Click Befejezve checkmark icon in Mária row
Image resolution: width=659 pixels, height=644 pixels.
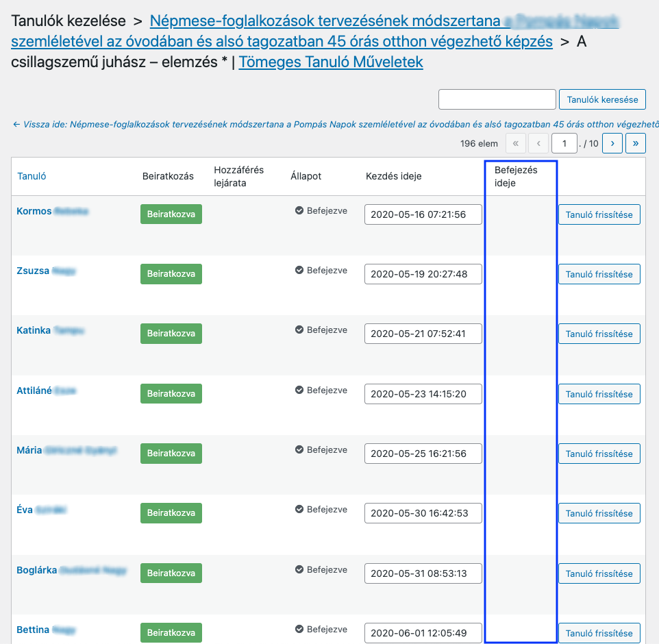point(299,450)
